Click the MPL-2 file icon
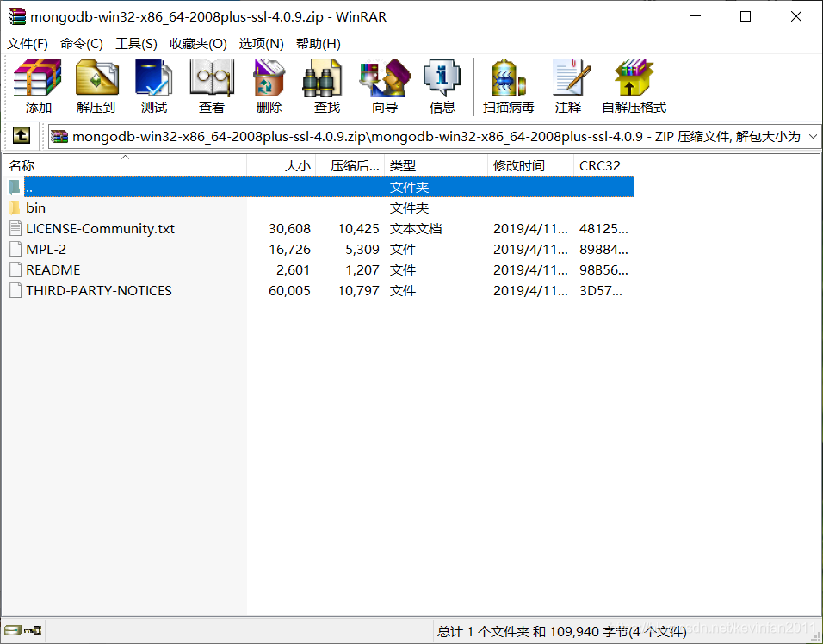 click(x=15, y=250)
